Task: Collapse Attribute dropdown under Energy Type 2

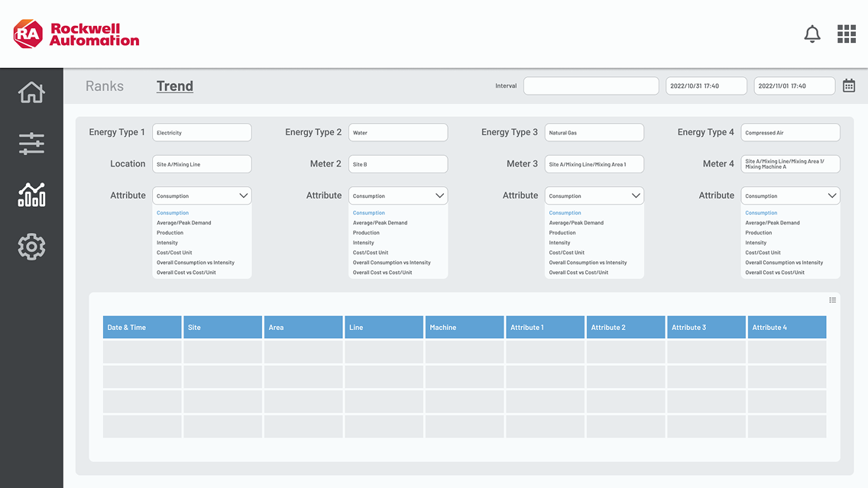Action: click(398, 196)
